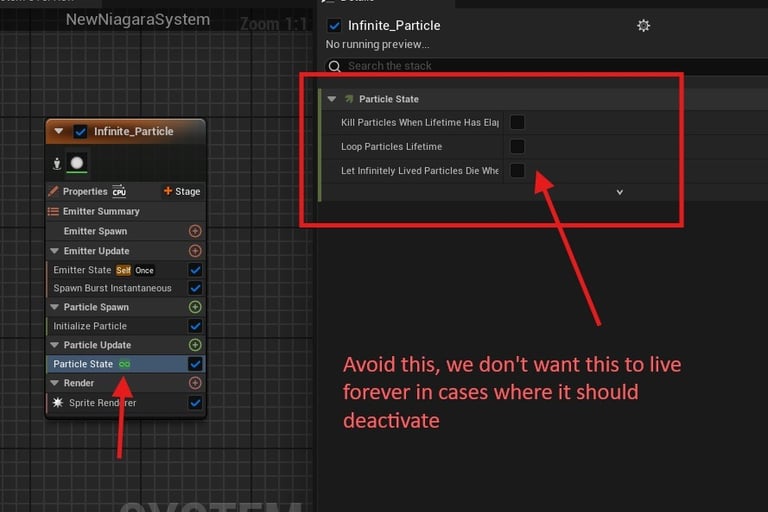Click the Properties pencil icon

(53, 191)
